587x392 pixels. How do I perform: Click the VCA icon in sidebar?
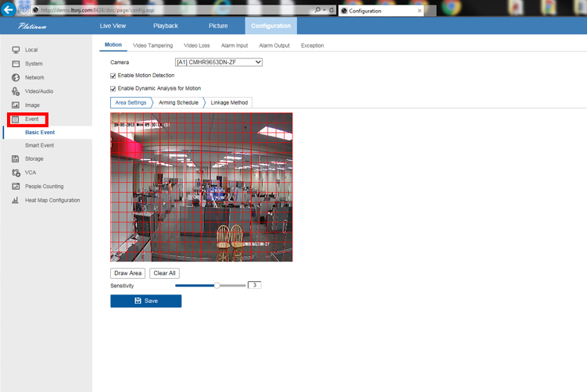[x=16, y=173]
